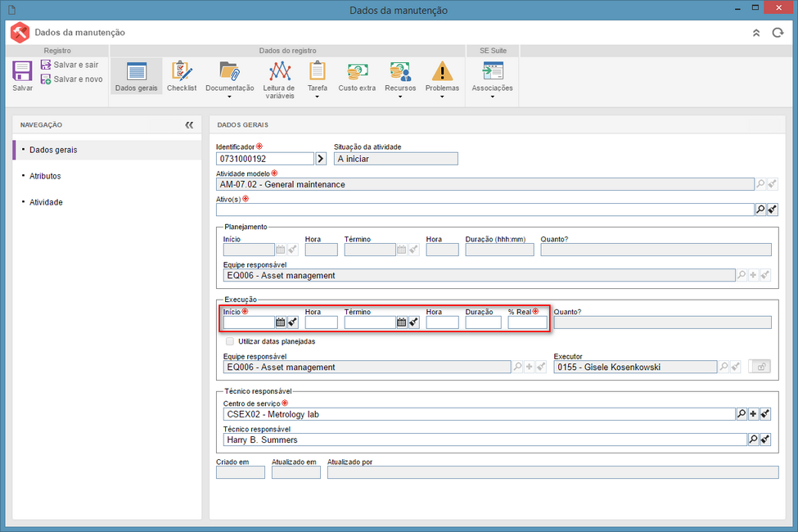Open Execução Término calendar picker
The height and width of the screenshot is (532, 798).
coord(402,322)
